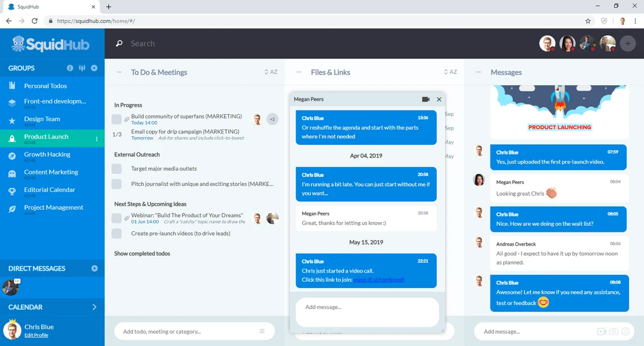Screen dimensions: 644x346
Task: Click the camera icon in Messages input
Action: click(613, 332)
